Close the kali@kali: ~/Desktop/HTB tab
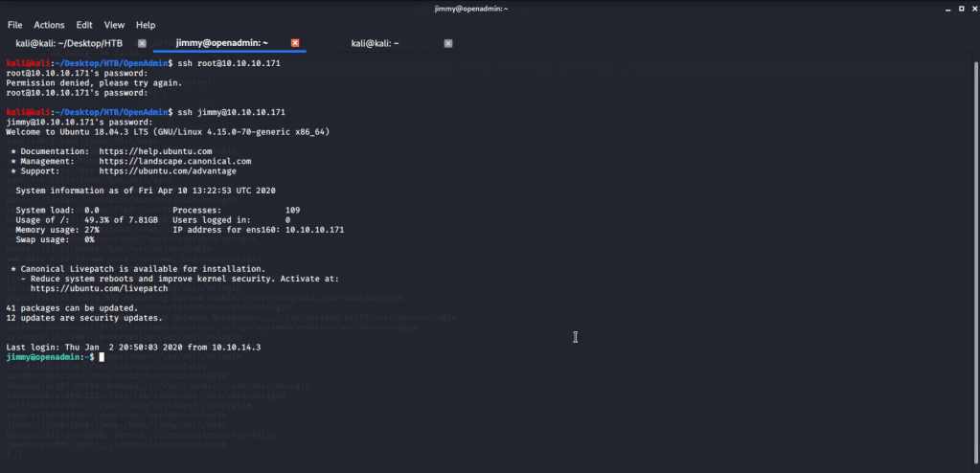 (142, 43)
